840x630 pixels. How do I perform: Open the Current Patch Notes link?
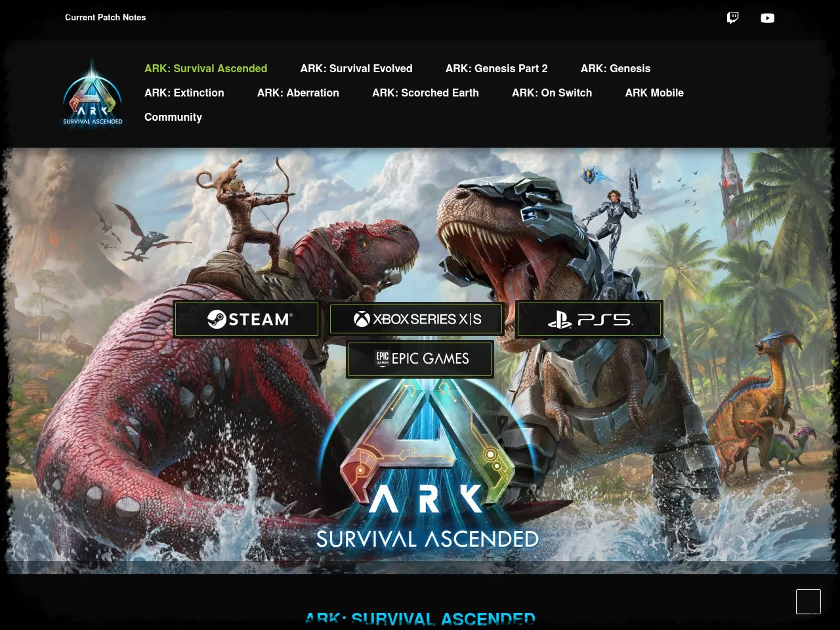(x=105, y=18)
